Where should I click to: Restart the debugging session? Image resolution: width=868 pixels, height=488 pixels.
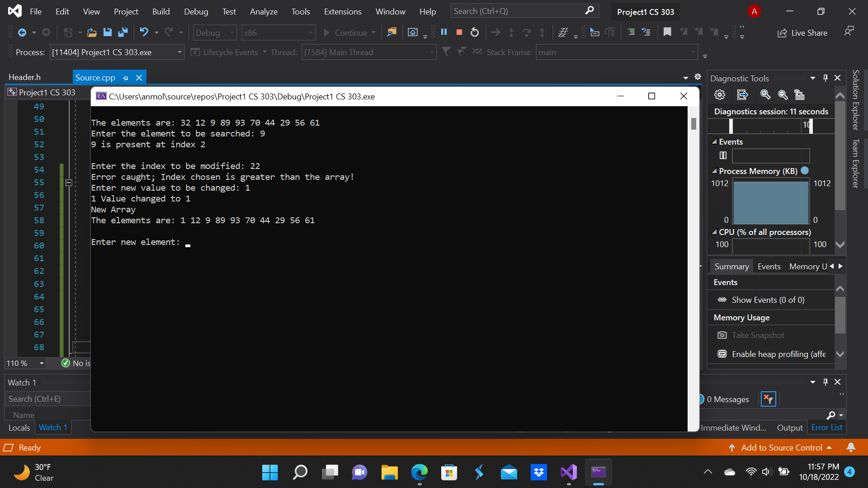[x=475, y=32]
